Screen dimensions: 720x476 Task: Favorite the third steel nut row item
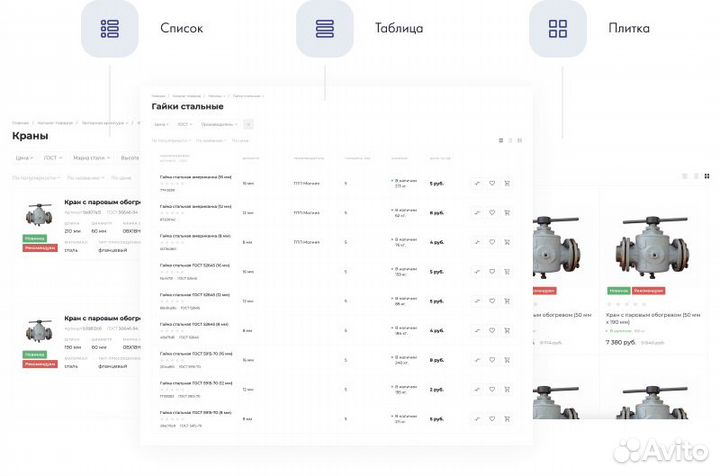pos(492,241)
